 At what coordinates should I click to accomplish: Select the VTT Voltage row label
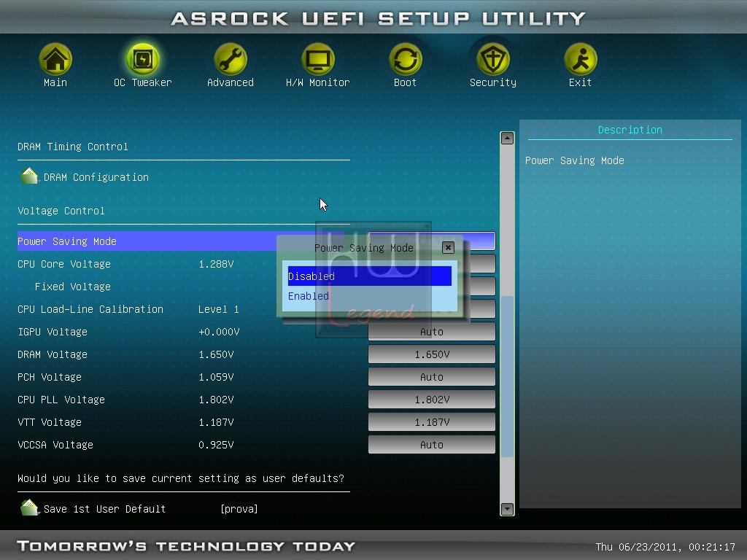tap(50, 422)
